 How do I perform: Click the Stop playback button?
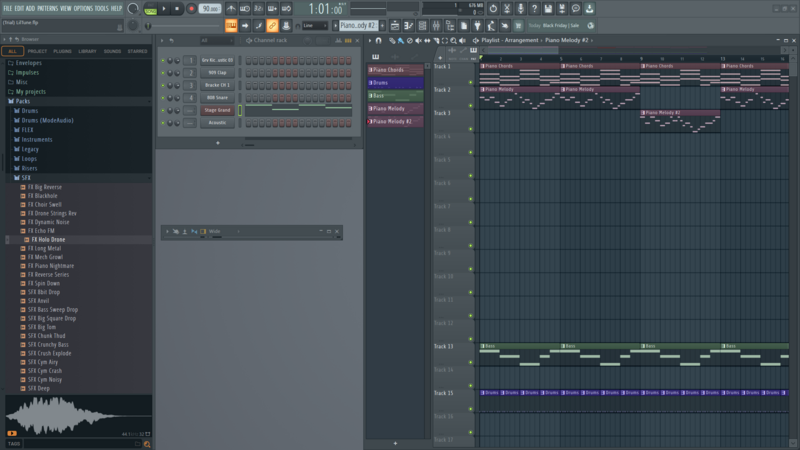[177, 9]
